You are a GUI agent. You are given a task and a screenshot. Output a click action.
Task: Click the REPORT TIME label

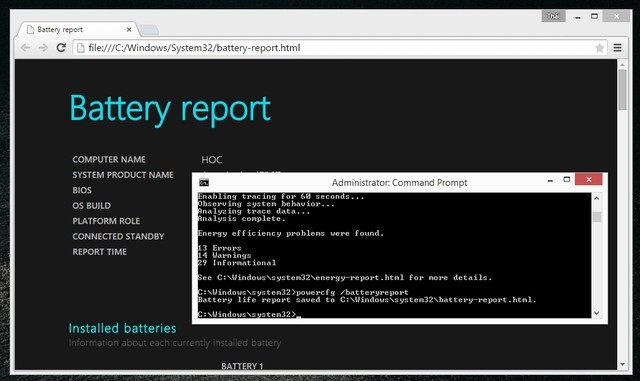[x=100, y=252]
